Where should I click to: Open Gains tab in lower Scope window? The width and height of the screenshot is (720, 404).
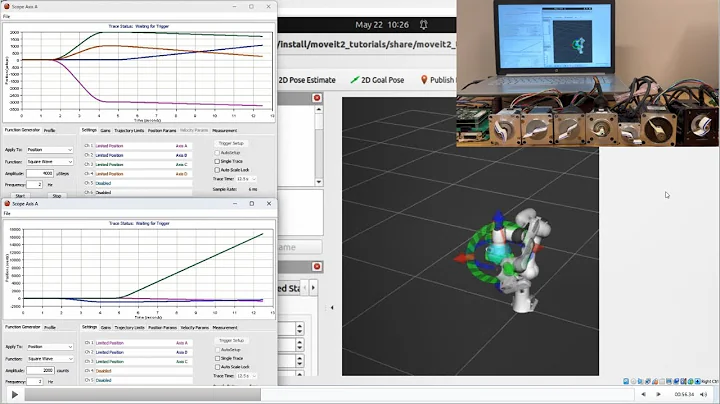point(106,327)
